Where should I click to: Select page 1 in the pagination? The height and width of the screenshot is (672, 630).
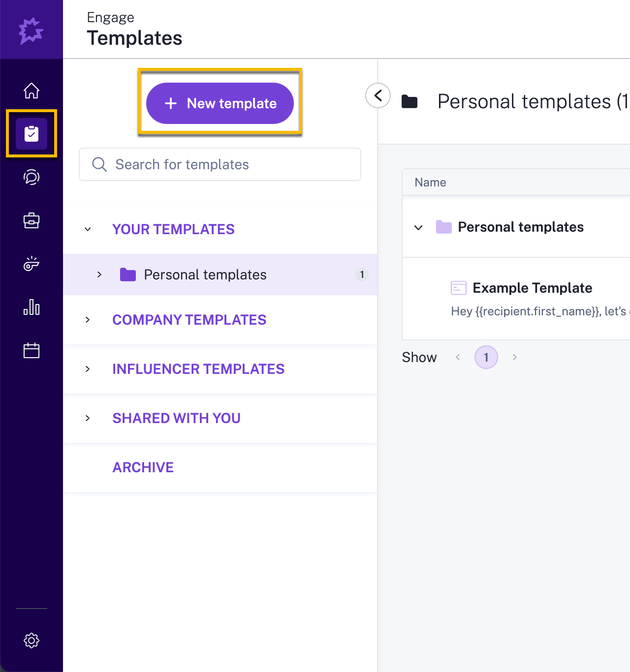[x=486, y=357]
